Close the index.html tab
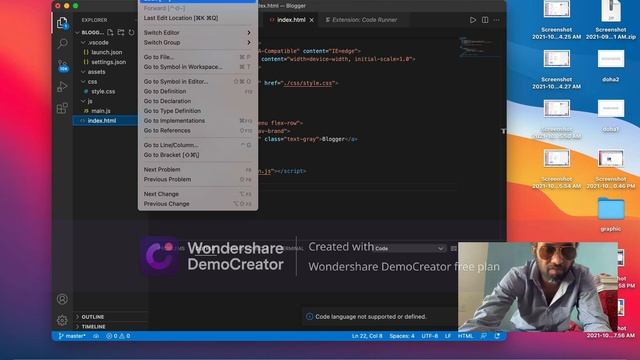The image size is (640, 360). 312,20
